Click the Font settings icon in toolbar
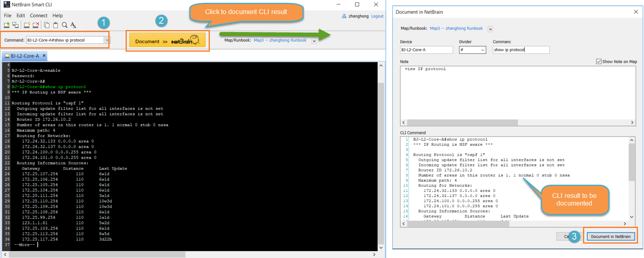The width and height of the screenshot is (644, 258). coord(73,25)
